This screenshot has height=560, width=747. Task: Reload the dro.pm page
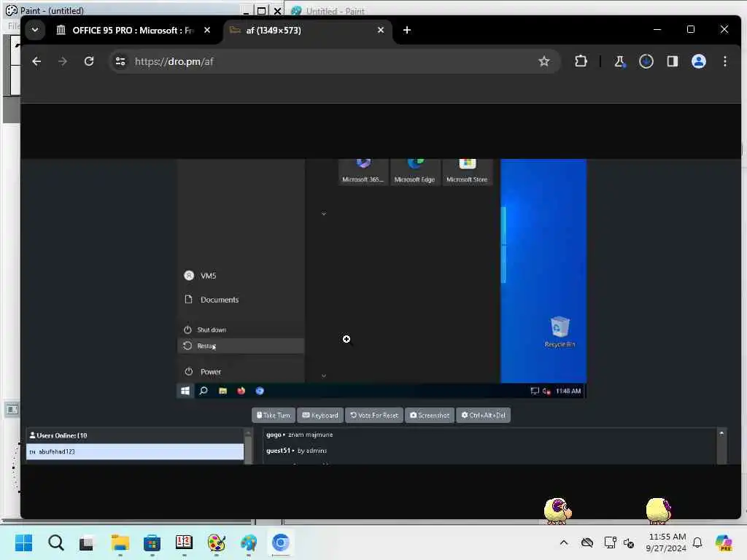(89, 61)
